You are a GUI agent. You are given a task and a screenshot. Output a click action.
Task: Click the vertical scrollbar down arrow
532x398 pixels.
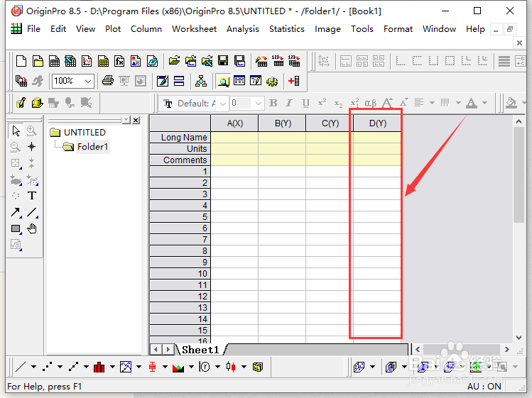point(519,338)
